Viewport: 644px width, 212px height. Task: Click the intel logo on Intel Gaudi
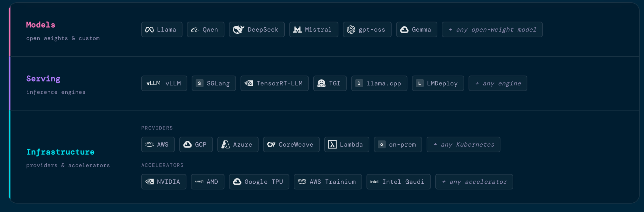click(374, 182)
